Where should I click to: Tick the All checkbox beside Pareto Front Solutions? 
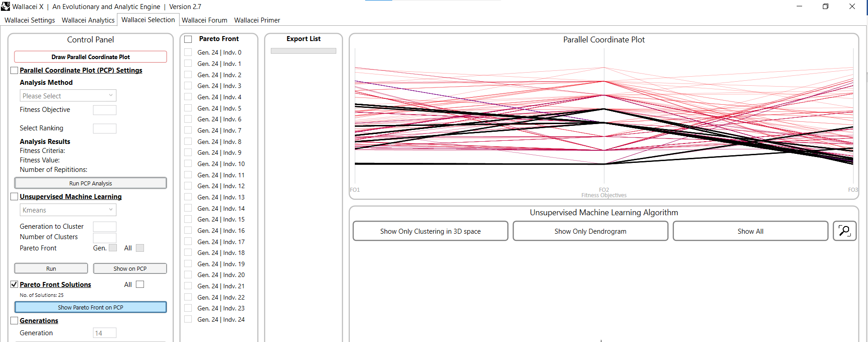(140, 284)
